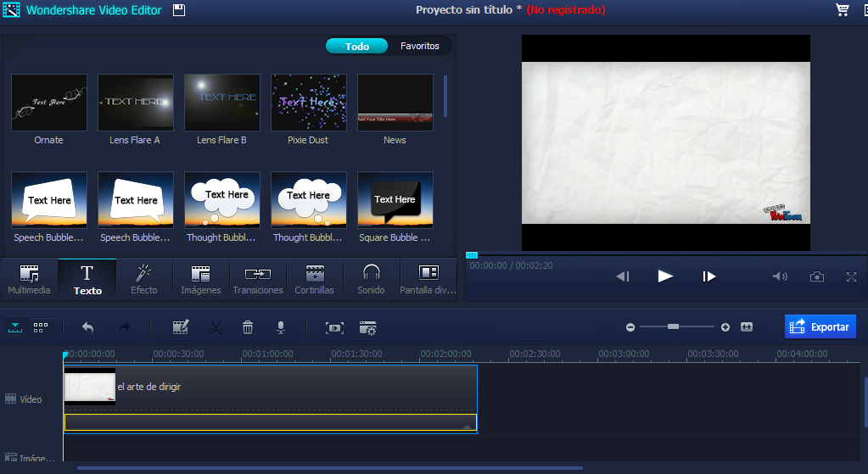Mute the preview volume speaker icon
The height and width of the screenshot is (474, 868).
tap(780, 276)
